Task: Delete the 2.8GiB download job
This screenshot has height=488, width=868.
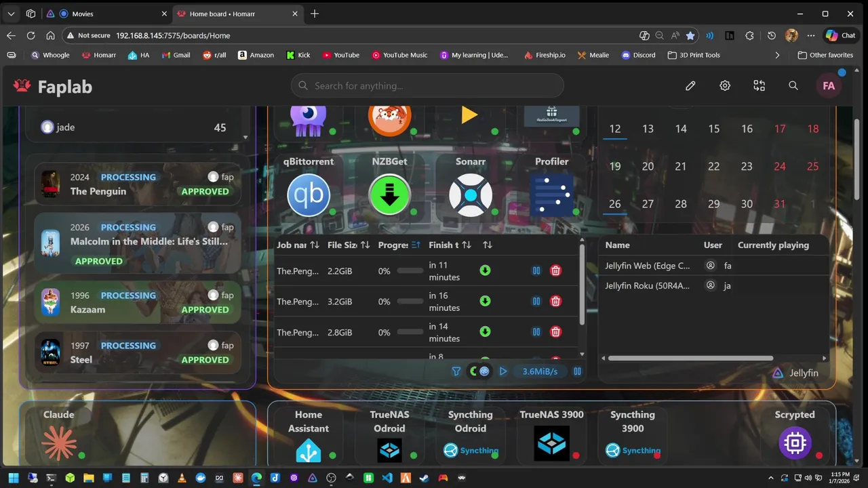Action: pos(555,331)
